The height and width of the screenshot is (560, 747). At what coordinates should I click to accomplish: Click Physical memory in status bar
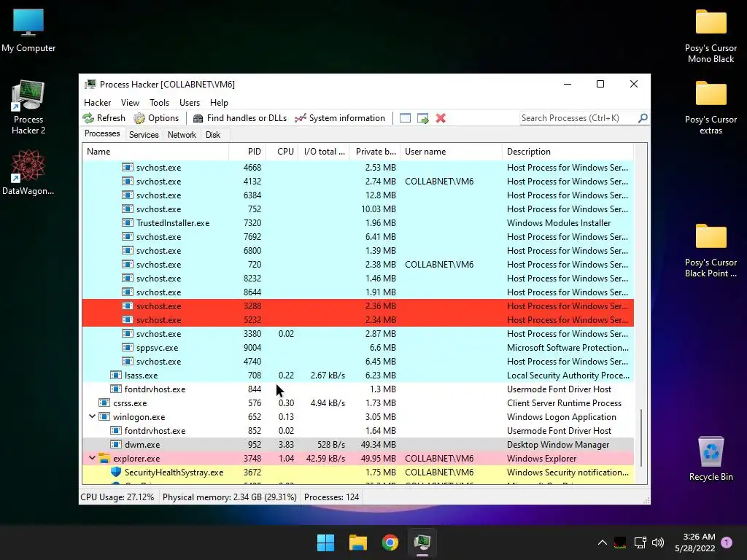pyautogui.click(x=230, y=497)
